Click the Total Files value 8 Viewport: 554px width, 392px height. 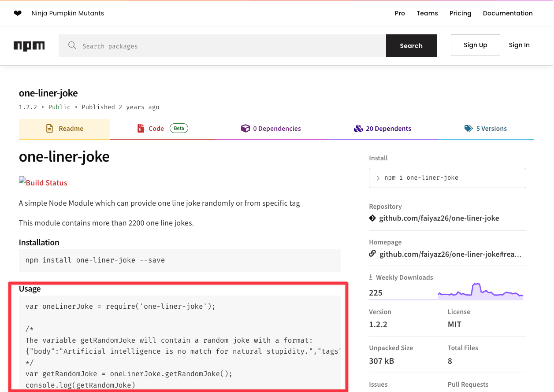(450, 361)
